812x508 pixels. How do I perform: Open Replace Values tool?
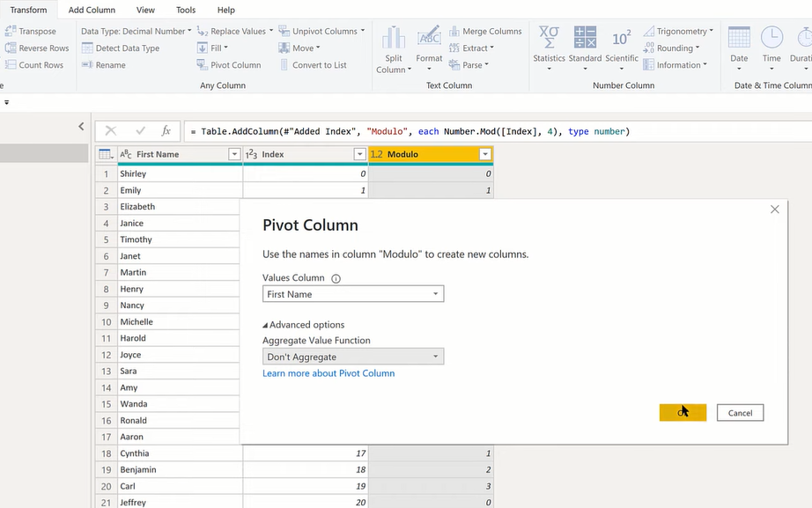point(234,31)
